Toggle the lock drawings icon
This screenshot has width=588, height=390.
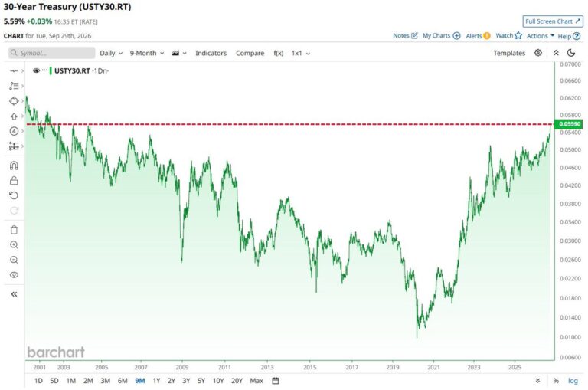(x=14, y=181)
